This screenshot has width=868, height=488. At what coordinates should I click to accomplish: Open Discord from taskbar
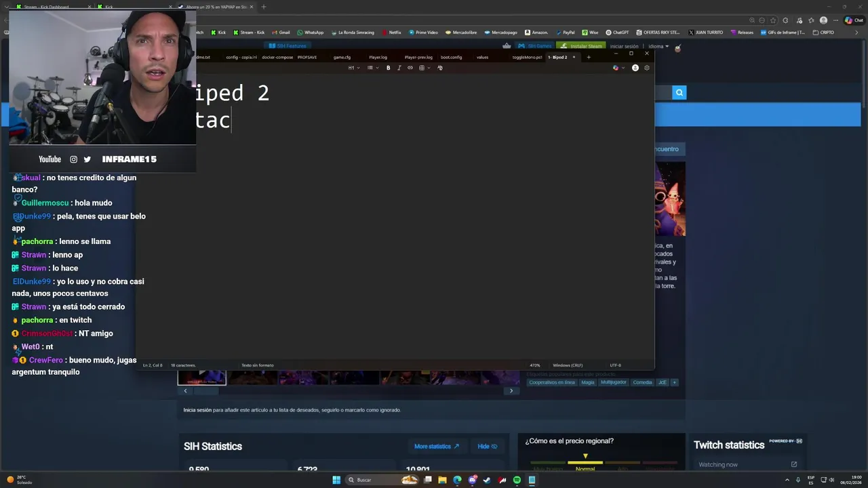coord(472,480)
